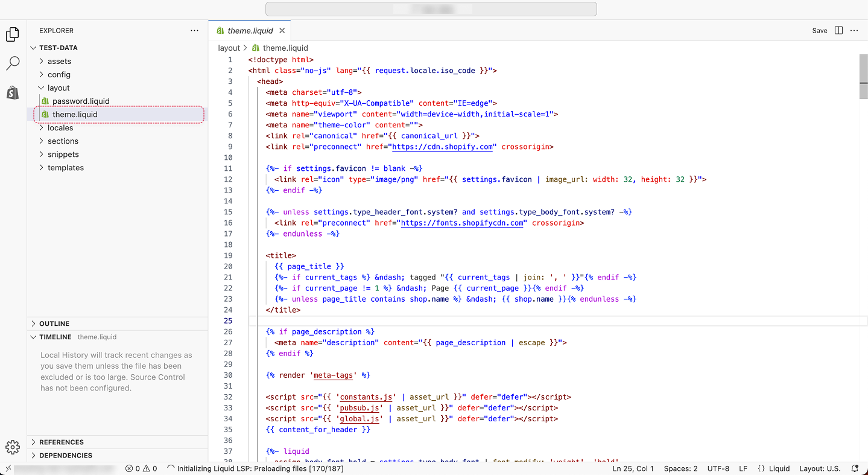The width and height of the screenshot is (868, 475).
Task: Click the editor vertical scrollbar thumb
Action: (x=863, y=76)
